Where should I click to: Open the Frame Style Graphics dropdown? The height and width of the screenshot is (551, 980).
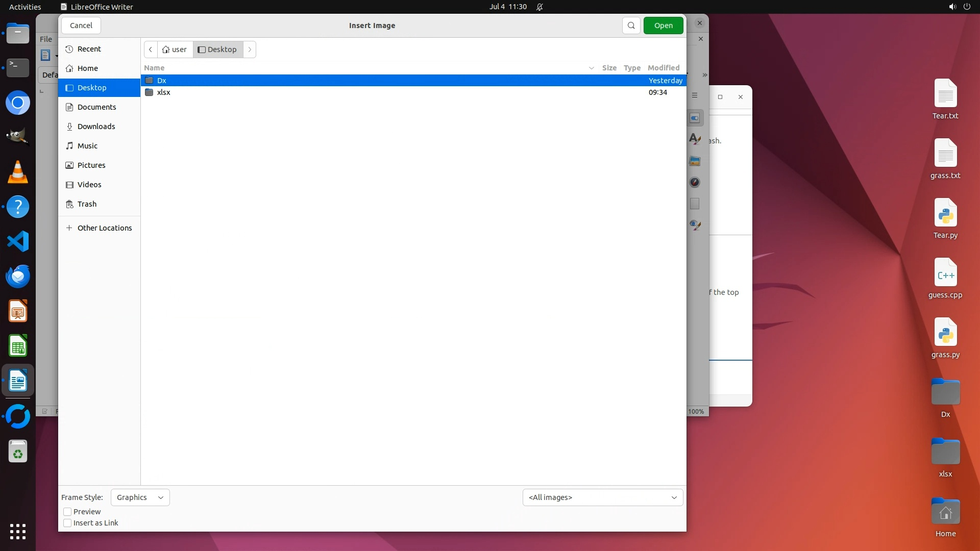(x=140, y=497)
